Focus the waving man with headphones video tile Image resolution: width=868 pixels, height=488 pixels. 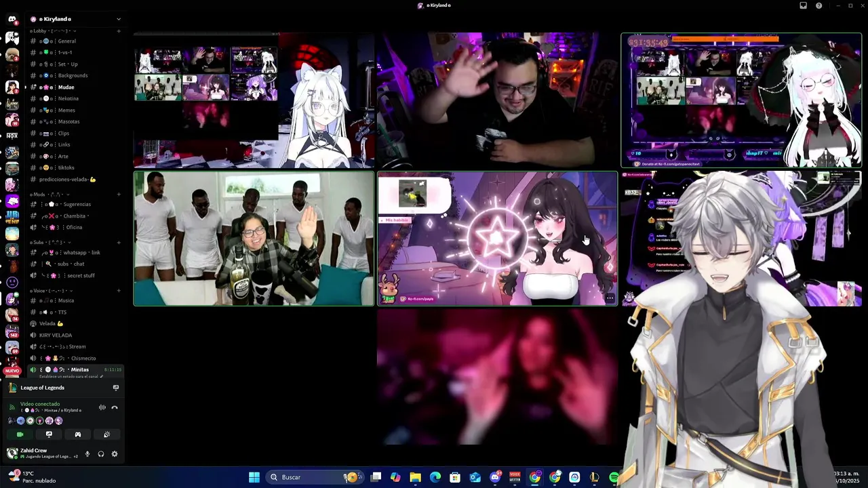[x=497, y=100]
